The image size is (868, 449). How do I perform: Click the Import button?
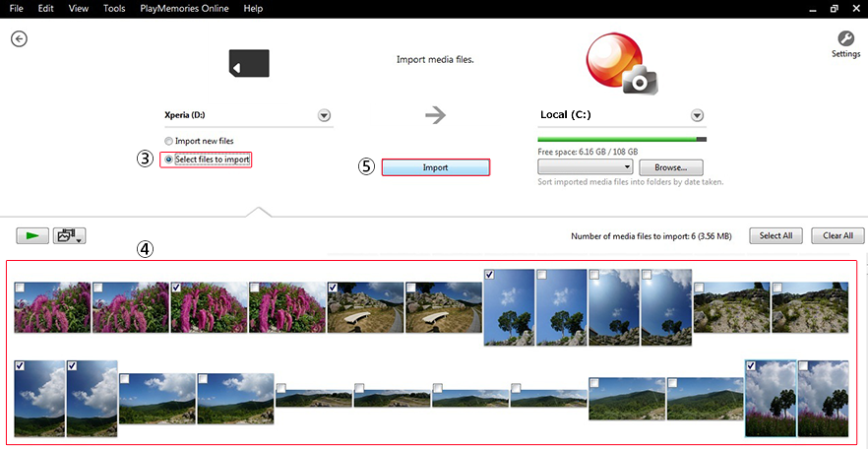(436, 167)
